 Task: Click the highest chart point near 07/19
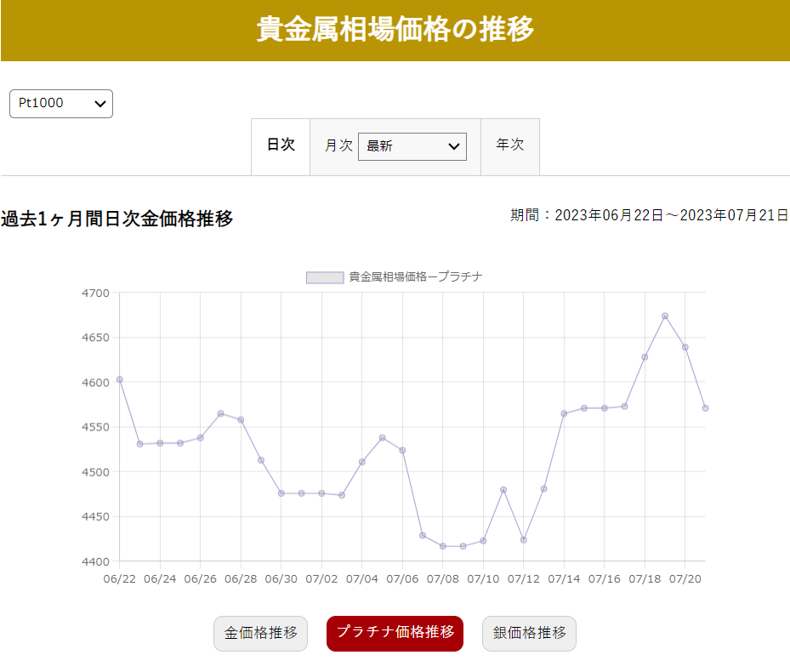(664, 316)
